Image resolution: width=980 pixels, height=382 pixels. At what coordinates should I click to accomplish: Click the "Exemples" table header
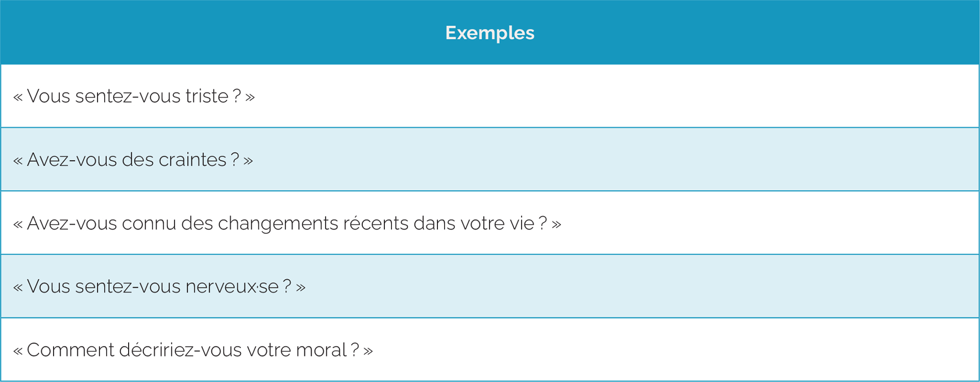[490, 33]
